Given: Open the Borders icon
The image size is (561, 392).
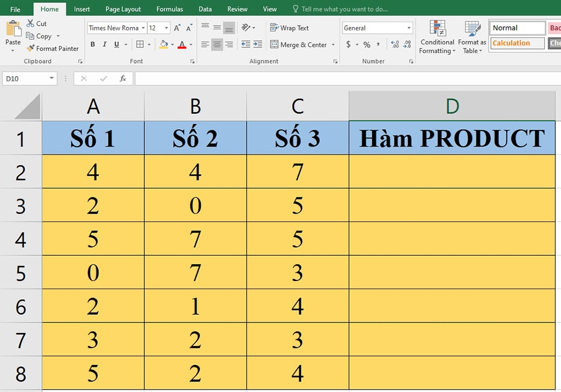Looking at the screenshot, I should pos(140,44).
